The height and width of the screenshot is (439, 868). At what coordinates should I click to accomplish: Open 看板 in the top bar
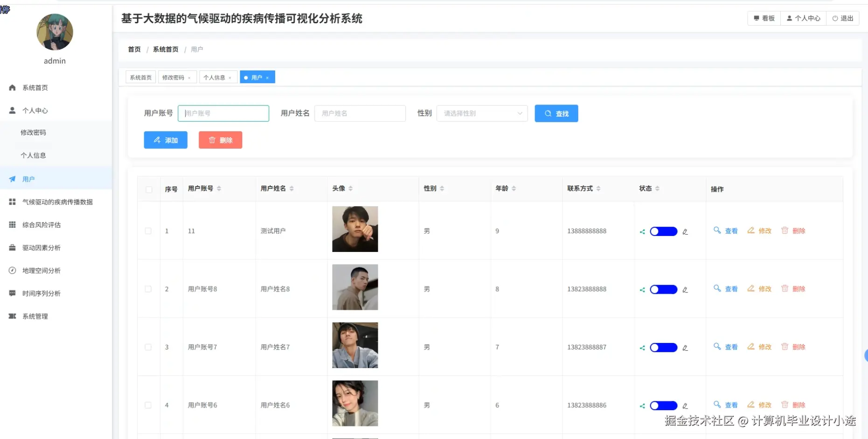pyautogui.click(x=764, y=18)
